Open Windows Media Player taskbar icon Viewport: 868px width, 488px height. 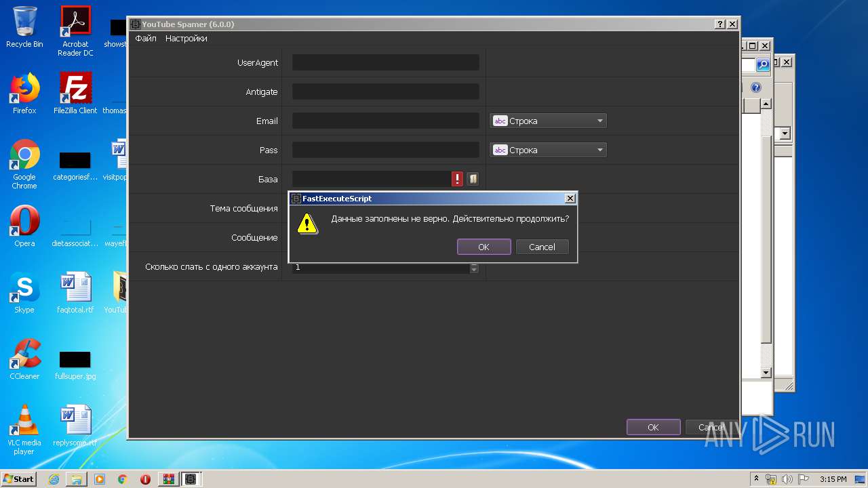pyautogui.click(x=100, y=479)
